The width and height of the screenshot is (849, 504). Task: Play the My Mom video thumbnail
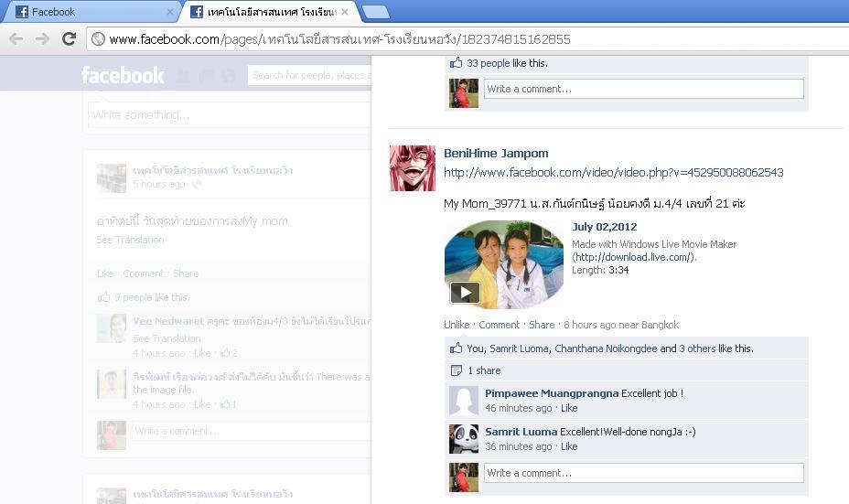pyautogui.click(x=465, y=292)
